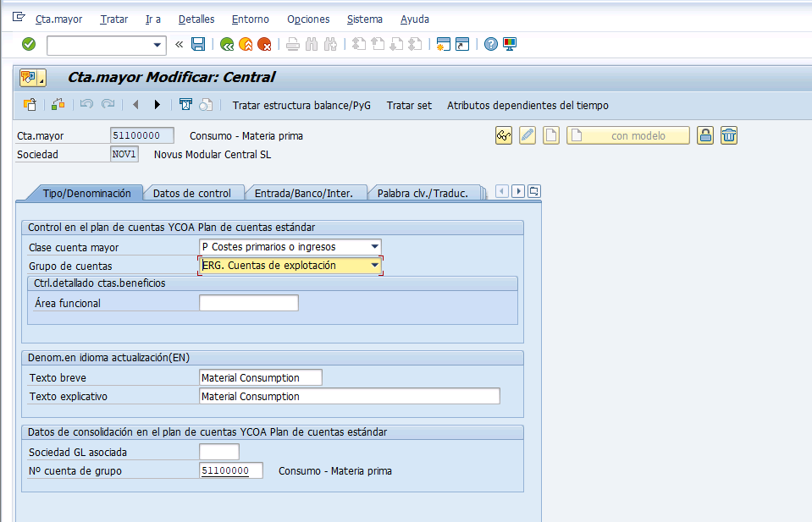Click Atributos dependientes del tiempo
Viewport: 812px width, 522px height.
coord(528,106)
